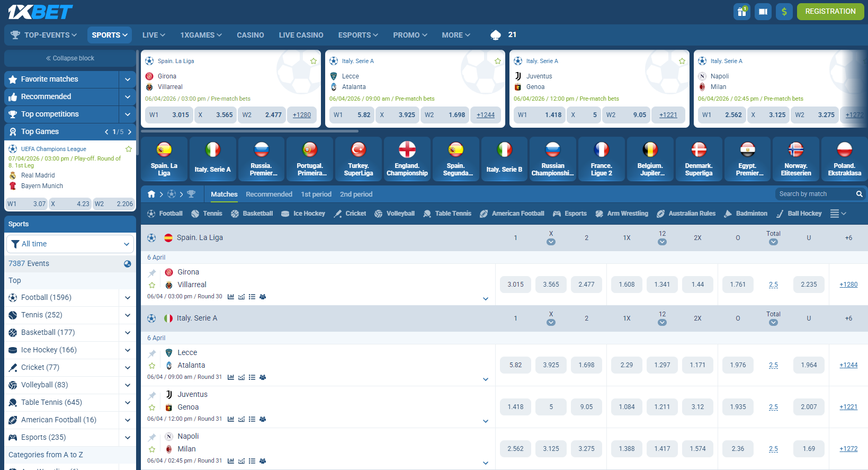The width and height of the screenshot is (868, 470).
Task: Star the Juventus Genoa featured card
Action: (x=682, y=61)
